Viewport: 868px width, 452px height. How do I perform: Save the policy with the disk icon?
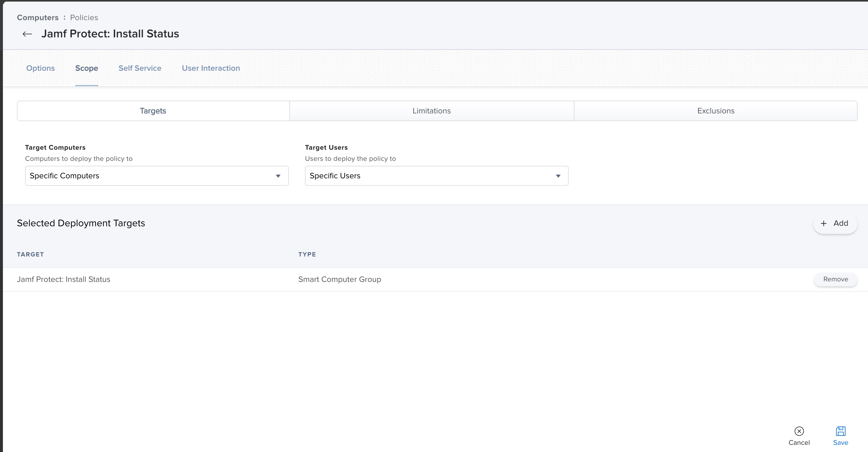pos(840,431)
